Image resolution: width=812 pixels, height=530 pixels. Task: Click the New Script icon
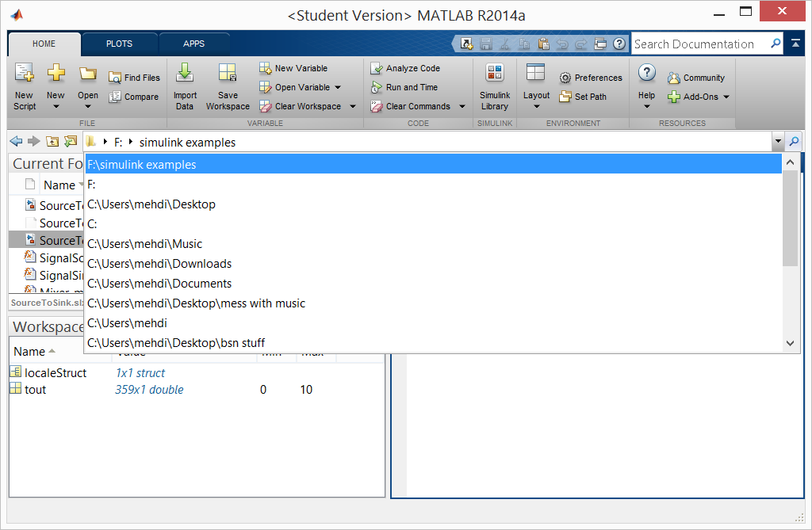coord(24,75)
